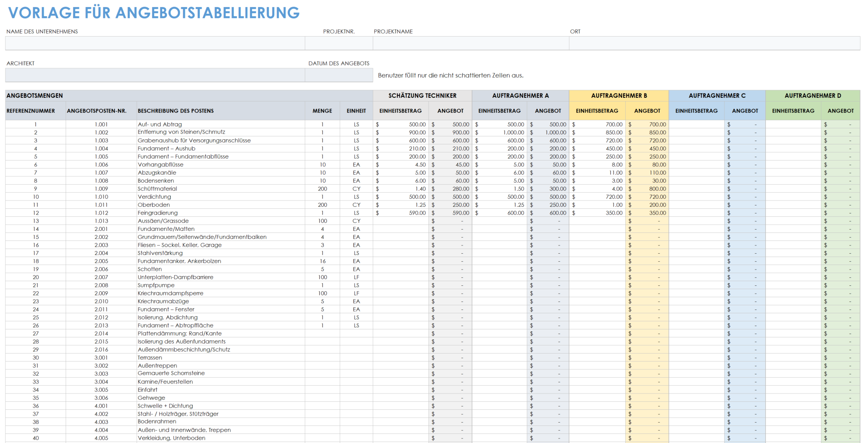This screenshot has height=443, width=868.
Task: Select the 'Feingradierung' cell
Action: (221, 213)
